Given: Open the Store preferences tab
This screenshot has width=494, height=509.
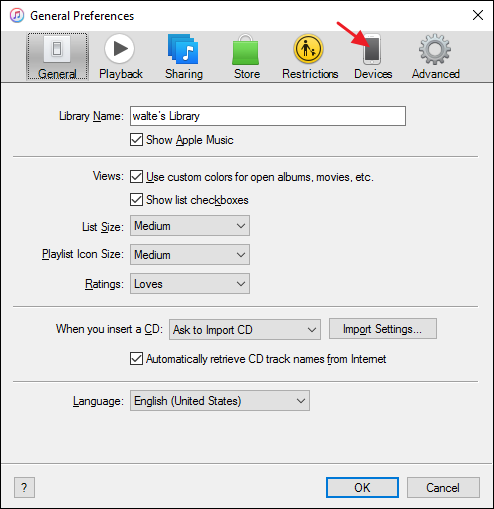Looking at the screenshot, I should [246, 57].
